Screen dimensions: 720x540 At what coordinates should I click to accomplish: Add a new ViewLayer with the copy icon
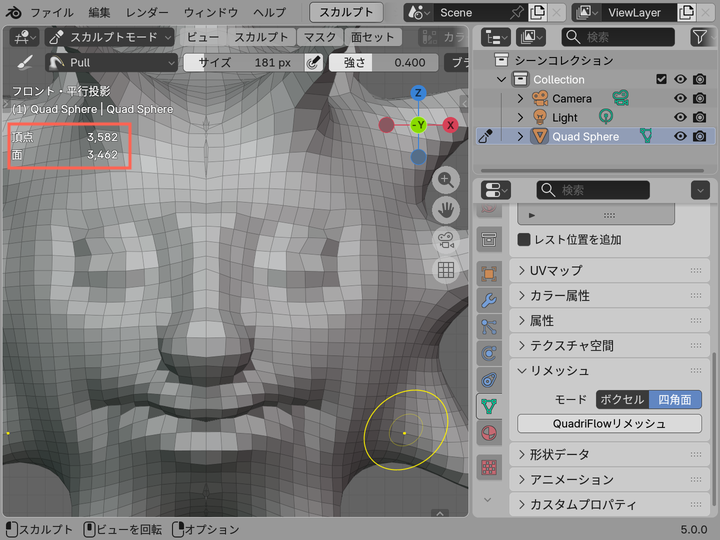click(x=686, y=12)
